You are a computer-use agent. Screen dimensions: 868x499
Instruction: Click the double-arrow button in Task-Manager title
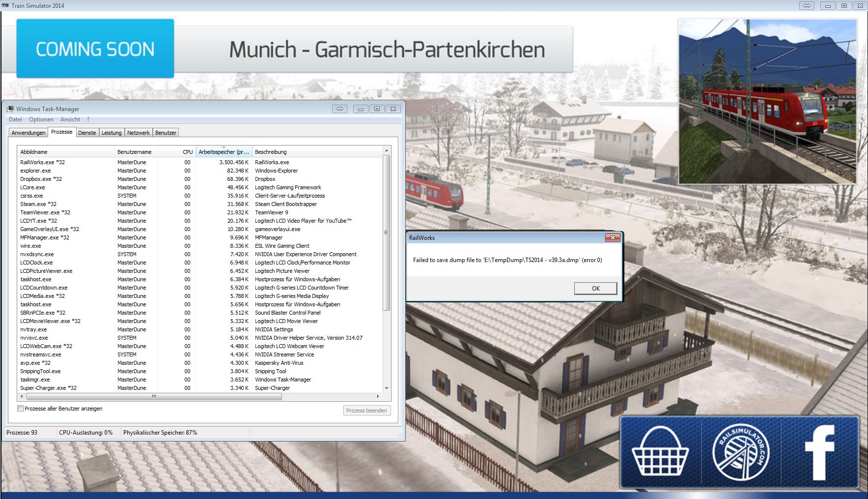pos(339,109)
